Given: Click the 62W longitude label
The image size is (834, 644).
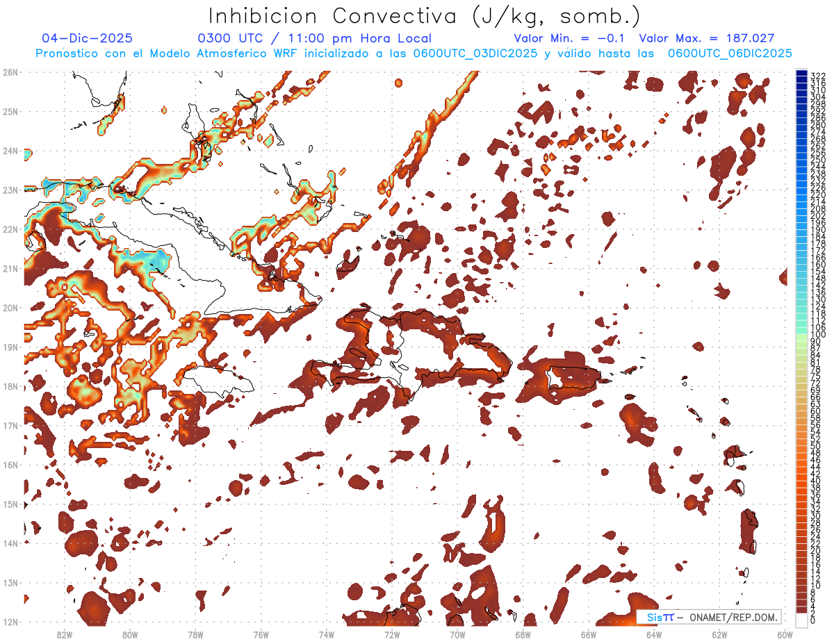Looking at the screenshot, I should pyautogui.click(x=719, y=634).
